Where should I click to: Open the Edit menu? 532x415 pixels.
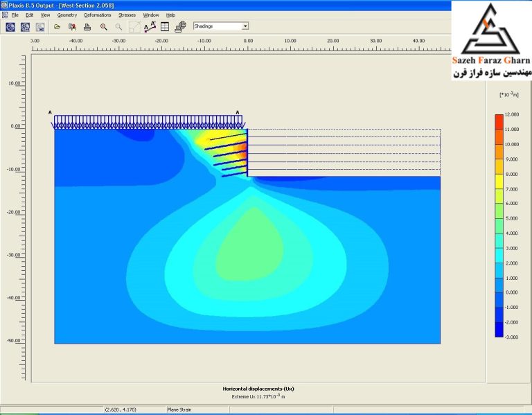point(30,15)
